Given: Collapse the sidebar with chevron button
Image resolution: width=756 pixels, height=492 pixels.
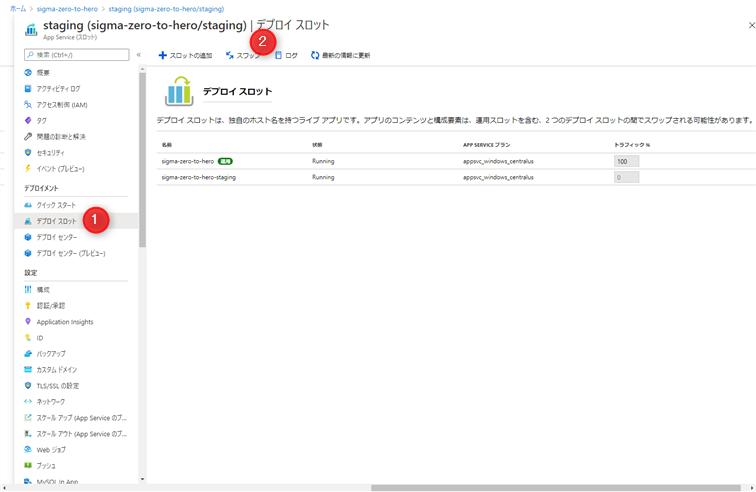Looking at the screenshot, I should click(139, 55).
